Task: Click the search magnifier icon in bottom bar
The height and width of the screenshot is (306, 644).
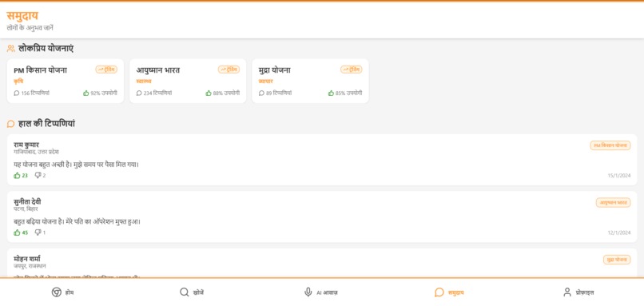Action: point(185,292)
